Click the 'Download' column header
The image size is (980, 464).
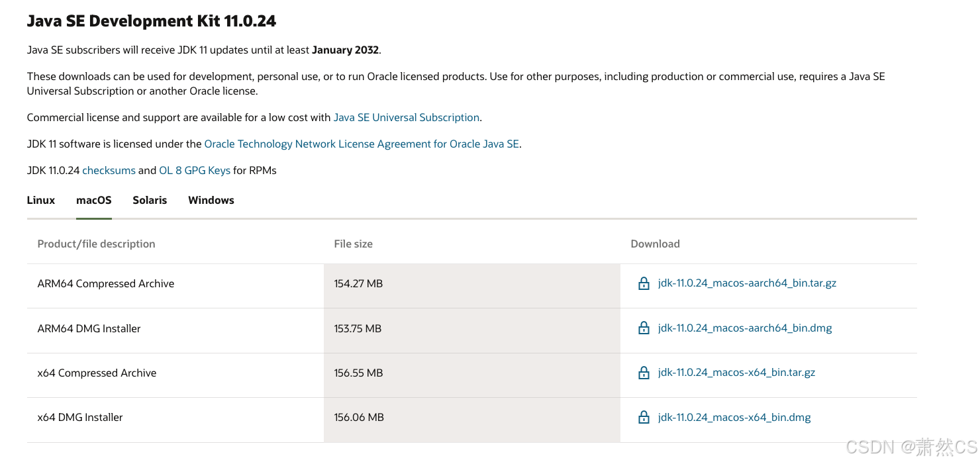656,244
